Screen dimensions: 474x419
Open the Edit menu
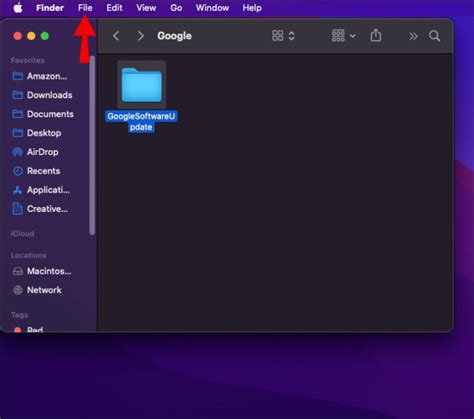(x=114, y=8)
